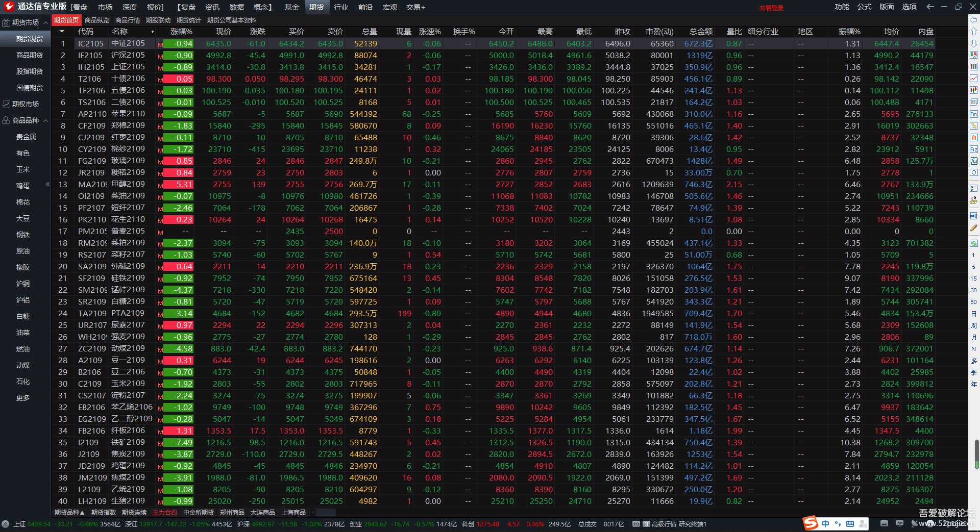The image size is (980, 532).
Task: Open the line trend chart icon
Action: tap(974, 78)
